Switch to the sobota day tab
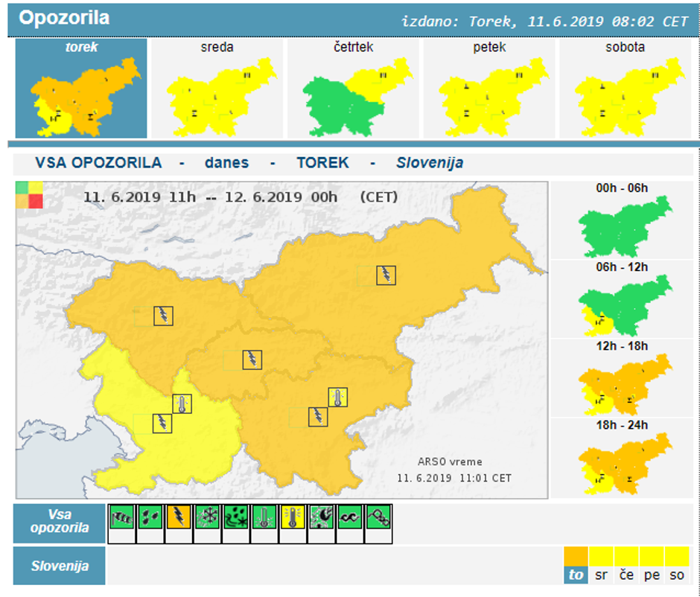 (625, 88)
